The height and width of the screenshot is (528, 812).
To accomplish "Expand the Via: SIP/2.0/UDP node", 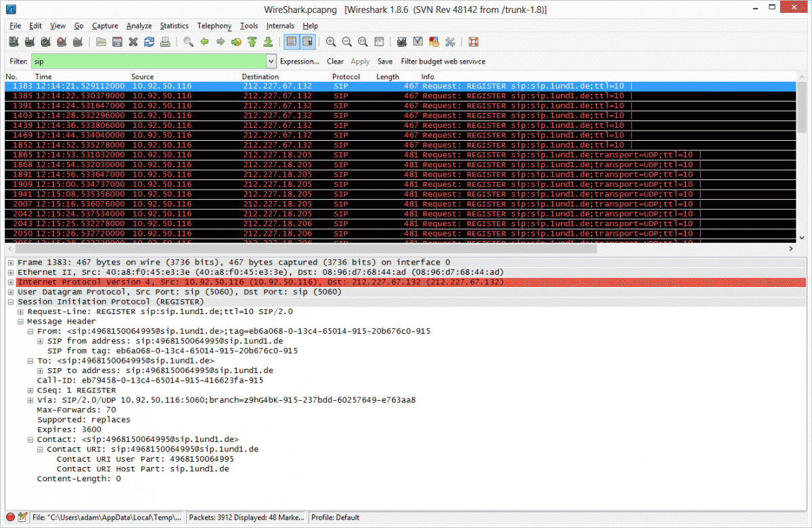I will pyautogui.click(x=30, y=400).
